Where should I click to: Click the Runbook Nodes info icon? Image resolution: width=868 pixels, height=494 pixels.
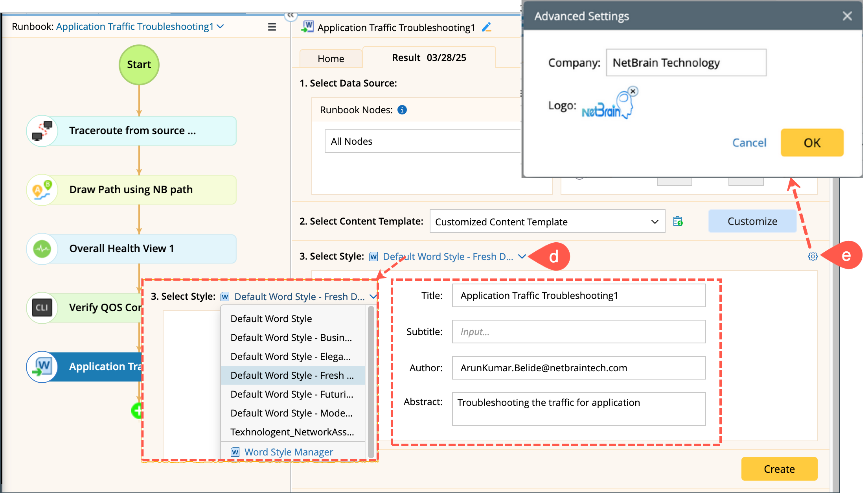[402, 110]
